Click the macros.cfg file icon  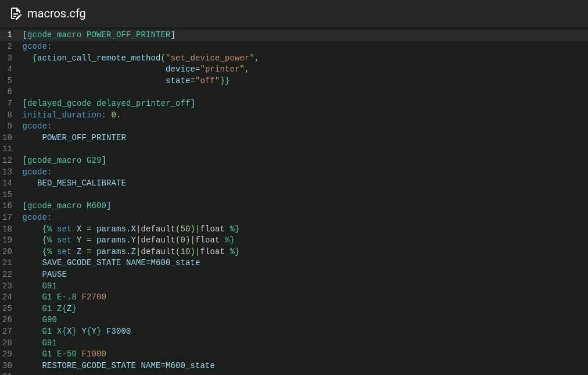(x=16, y=14)
